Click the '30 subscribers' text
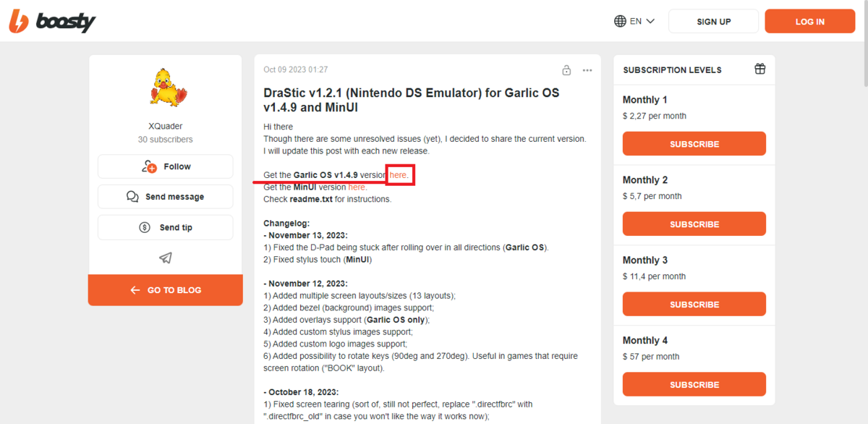The height and width of the screenshot is (424, 868). coord(165,140)
